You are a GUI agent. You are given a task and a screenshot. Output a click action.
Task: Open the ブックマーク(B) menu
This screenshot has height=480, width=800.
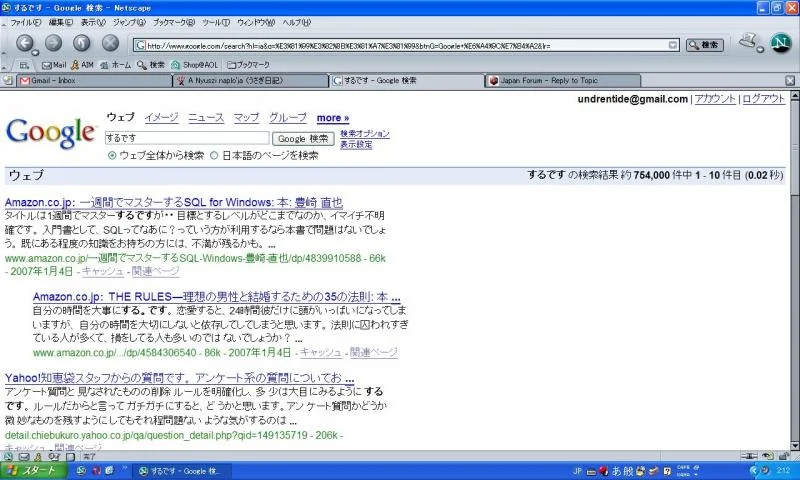[x=174, y=22]
